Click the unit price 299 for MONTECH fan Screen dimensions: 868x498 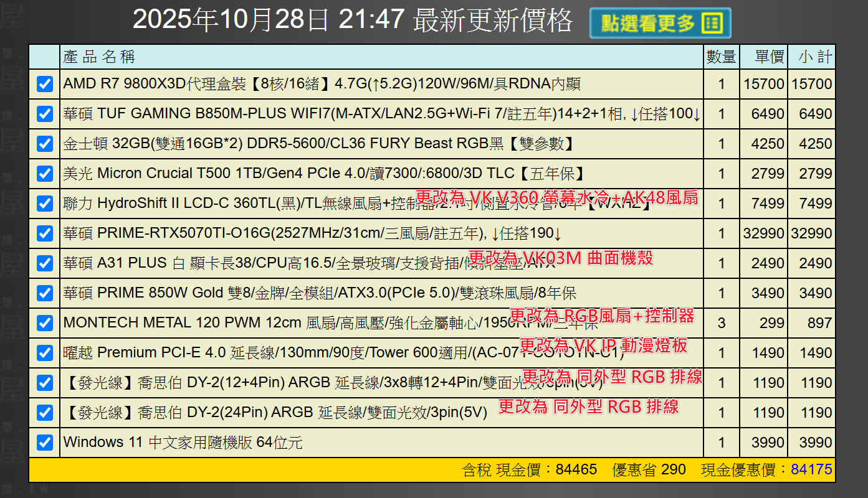pos(772,323)
